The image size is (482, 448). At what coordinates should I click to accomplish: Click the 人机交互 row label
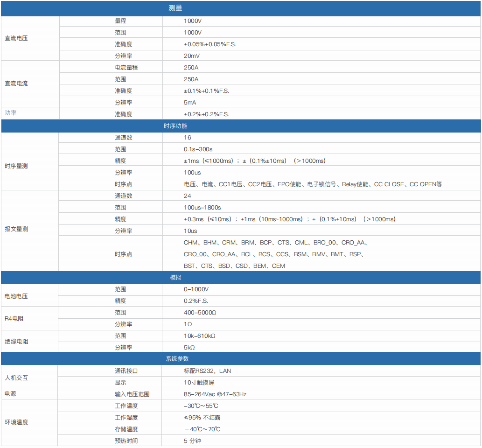(x=16, y=378)
